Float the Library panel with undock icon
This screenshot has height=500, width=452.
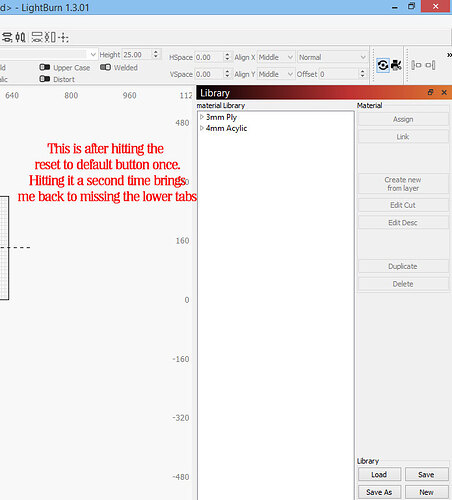click(x=430, y=92)
